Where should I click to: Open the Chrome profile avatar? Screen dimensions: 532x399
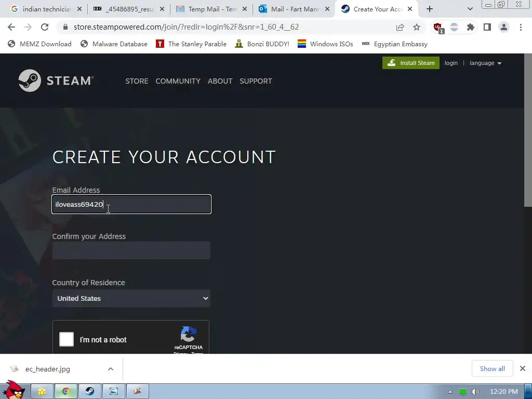(504, 27)
